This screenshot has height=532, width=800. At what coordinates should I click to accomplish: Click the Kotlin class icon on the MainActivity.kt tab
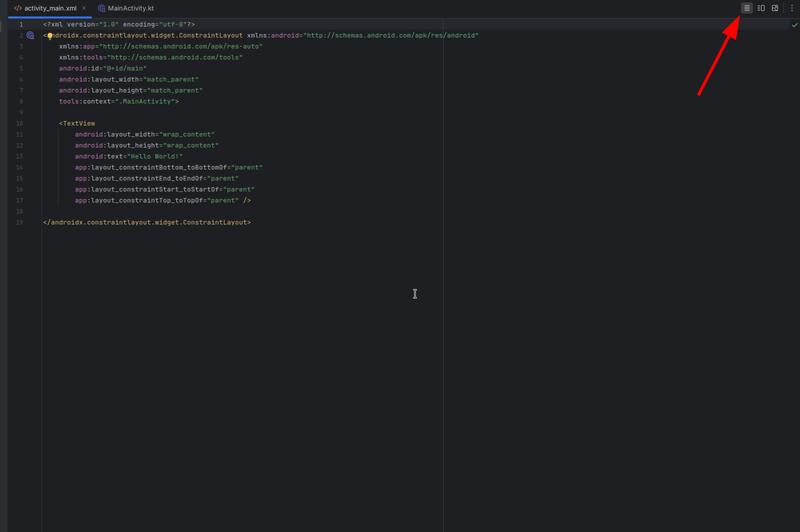tap(101, 8)
